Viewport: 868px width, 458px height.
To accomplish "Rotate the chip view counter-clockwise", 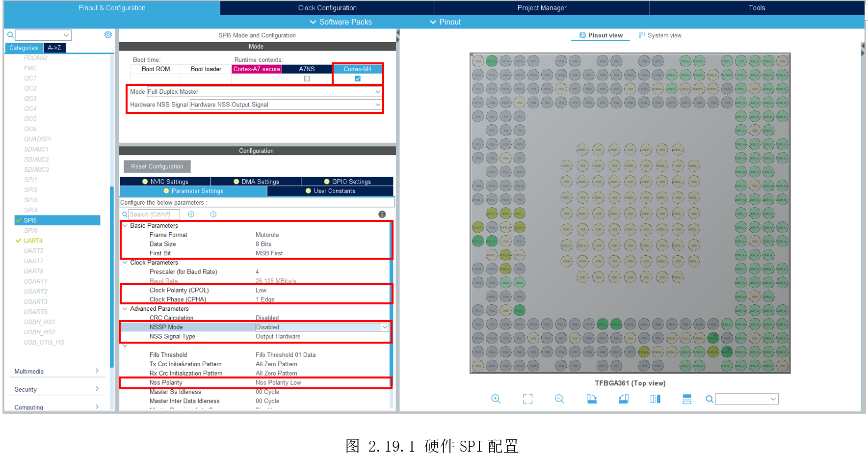I will (624, 399).
